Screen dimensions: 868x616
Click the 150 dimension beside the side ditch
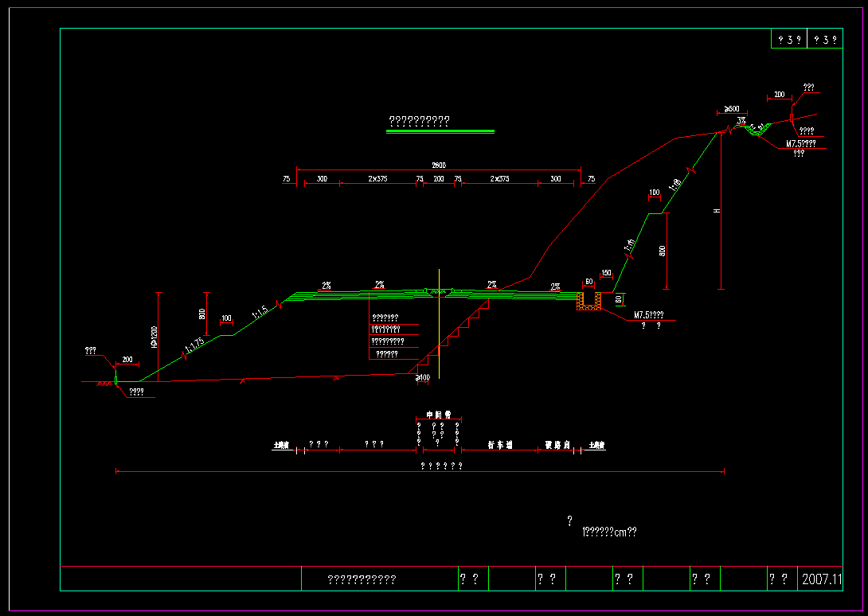tap(606, 274)
